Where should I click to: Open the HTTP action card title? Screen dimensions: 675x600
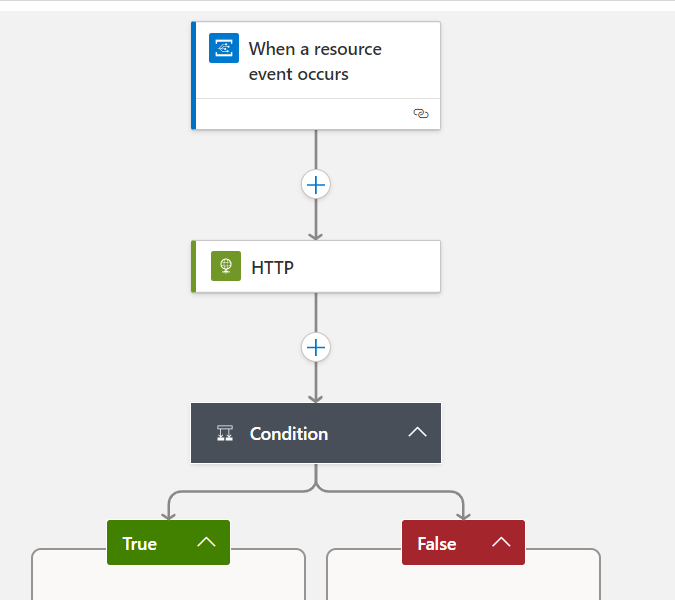(272, 267)
